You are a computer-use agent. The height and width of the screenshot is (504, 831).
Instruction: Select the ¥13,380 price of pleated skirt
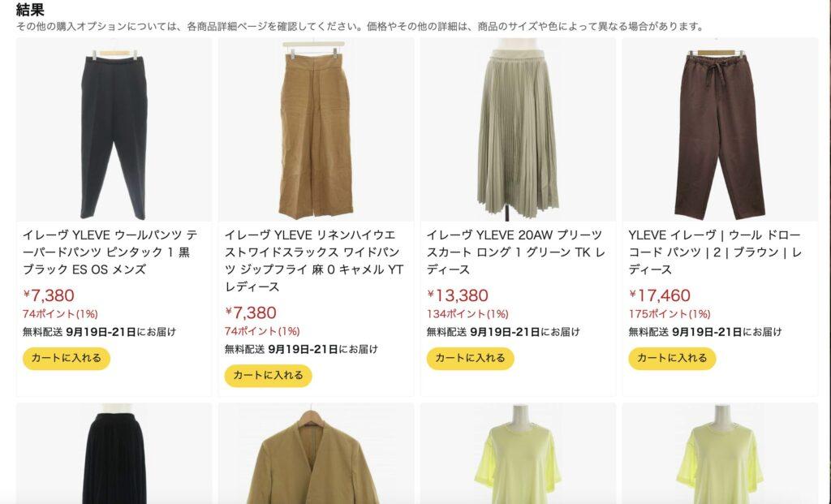(458, 295)
